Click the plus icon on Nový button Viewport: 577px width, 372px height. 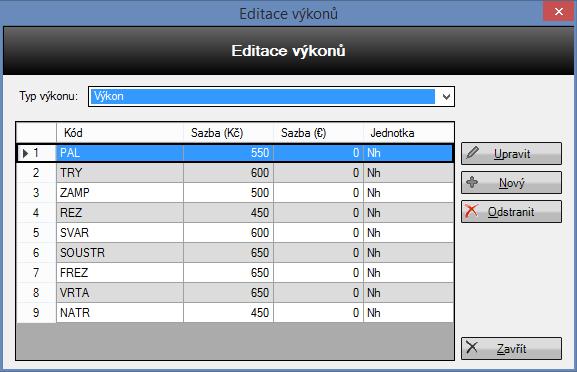point(472,182)
